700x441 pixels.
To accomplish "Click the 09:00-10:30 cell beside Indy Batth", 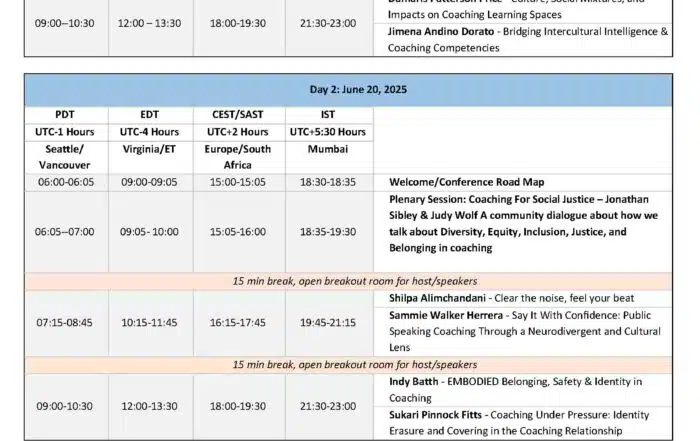I will point(66,407).
